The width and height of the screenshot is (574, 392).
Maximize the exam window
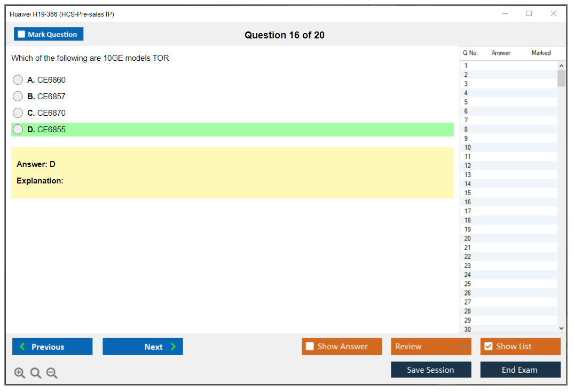529,14
